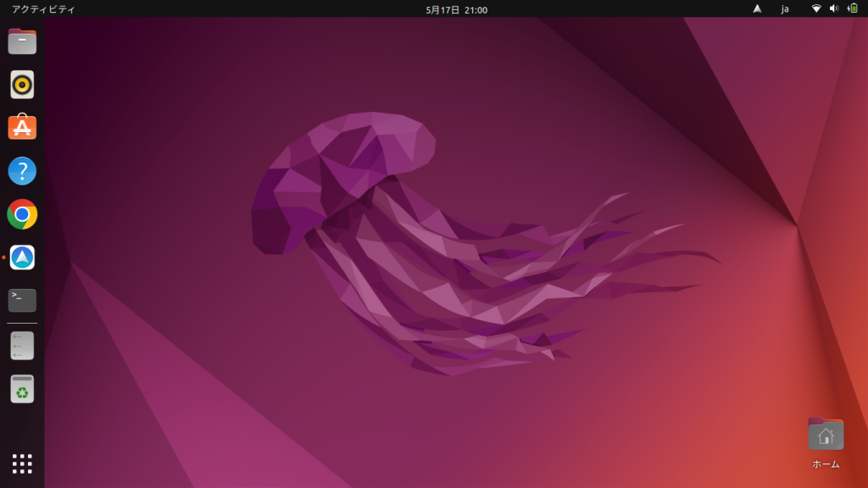
Task: Click the battery charging indicator
Action: [x=852, y=9]
